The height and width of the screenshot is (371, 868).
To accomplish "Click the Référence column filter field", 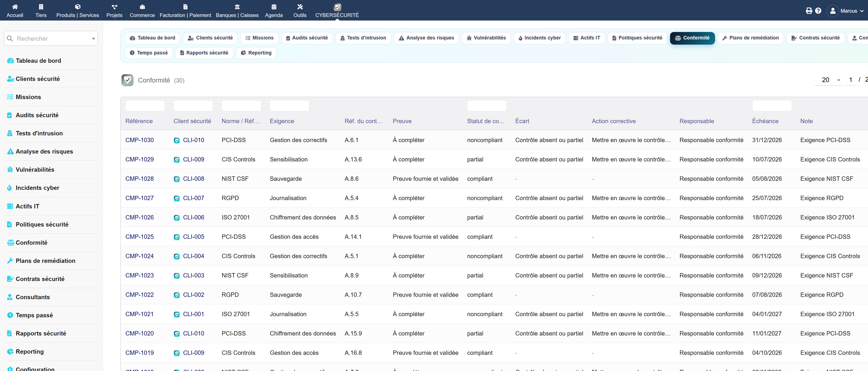I will pyautogui.click(x=145, y=106).
